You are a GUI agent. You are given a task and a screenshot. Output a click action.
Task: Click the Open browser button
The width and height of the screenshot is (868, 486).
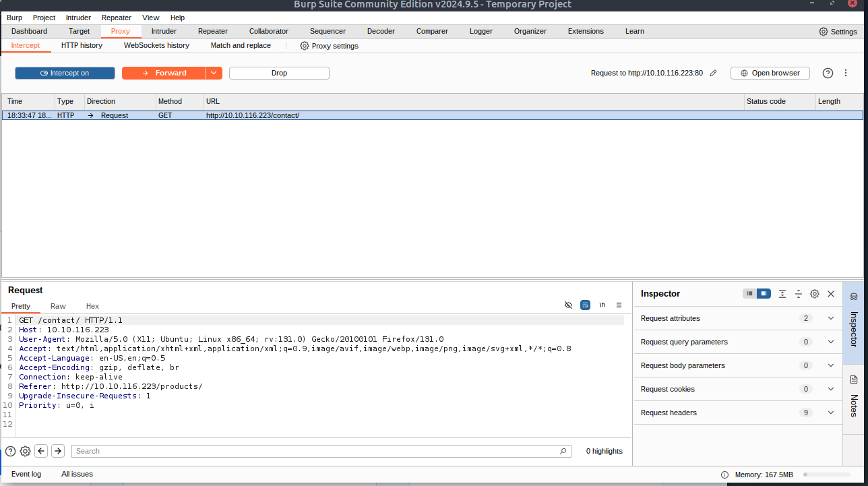pyautogui.click(x=770, y=73)
